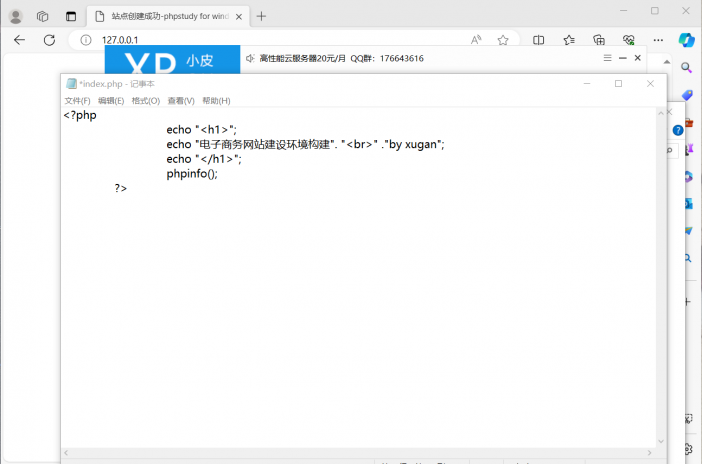Screen dimensions: 702x464
Task: Add a site with sidebar plus
Action: point(688,302)
